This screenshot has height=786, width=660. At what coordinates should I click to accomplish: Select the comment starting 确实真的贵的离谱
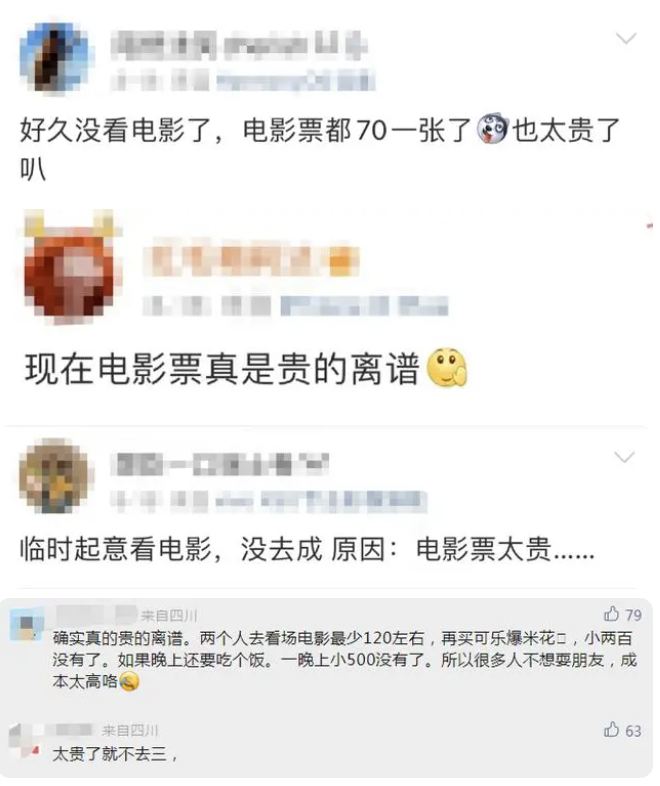click(x=344, y=660)
